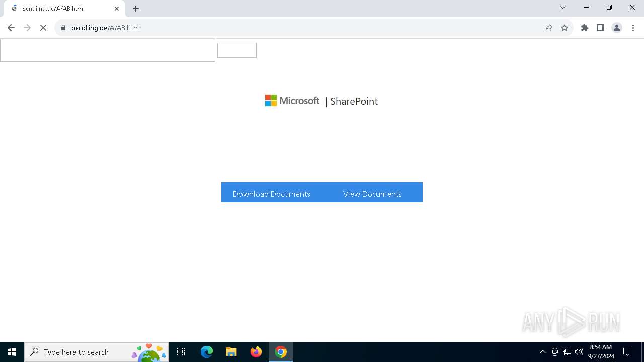
Task: Open File Explorer from taskbar
Action: point(231,352)
